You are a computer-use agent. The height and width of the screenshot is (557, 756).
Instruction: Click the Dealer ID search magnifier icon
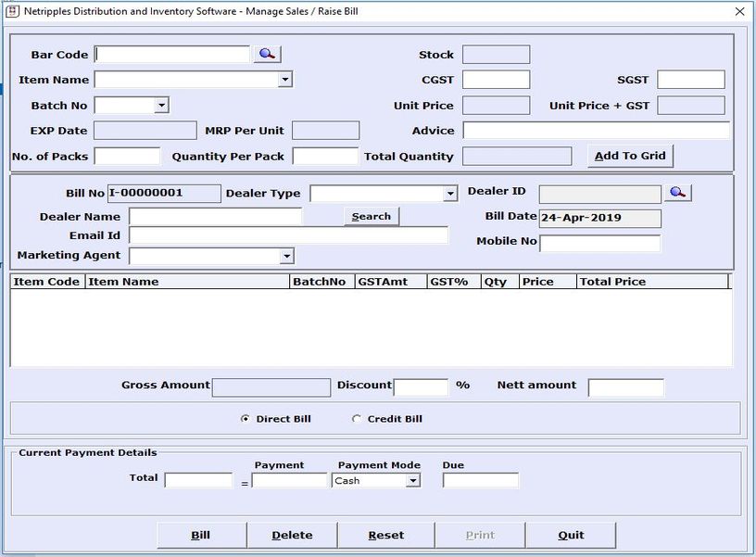(x=677, y=193)
